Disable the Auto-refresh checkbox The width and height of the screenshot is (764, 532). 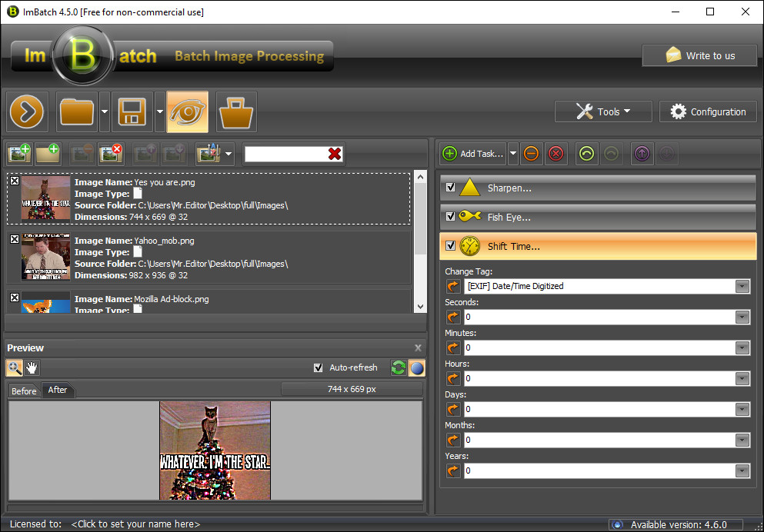coord(319,367)
